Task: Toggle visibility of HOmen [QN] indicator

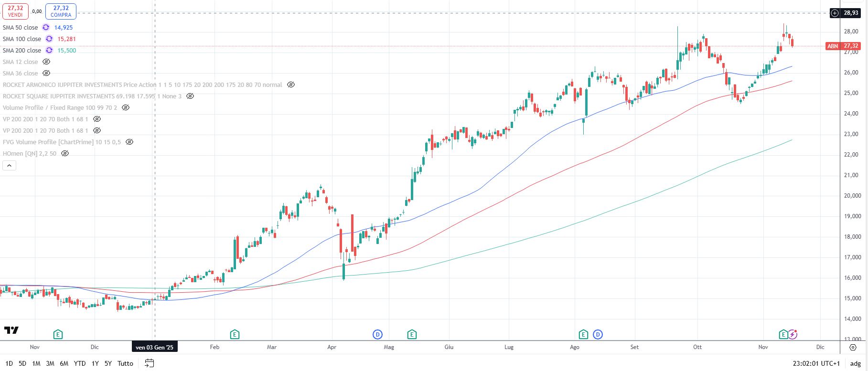Action: click(65, 154)
